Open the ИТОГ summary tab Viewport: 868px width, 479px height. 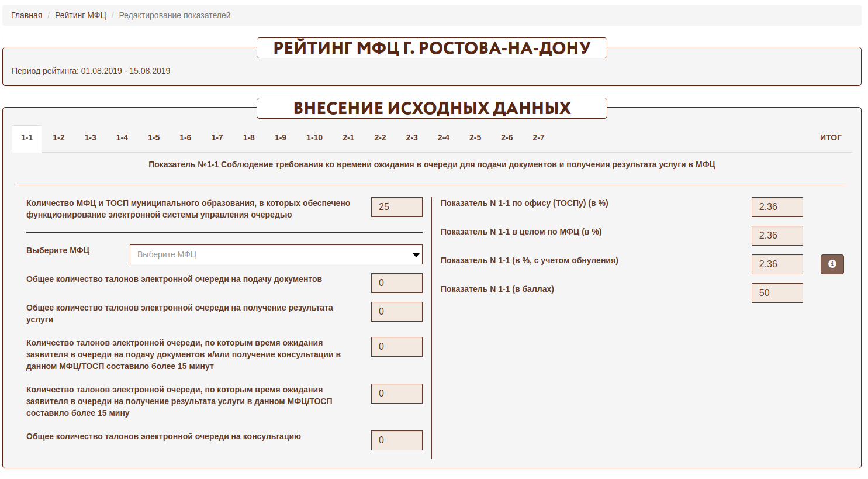point(830,138)
